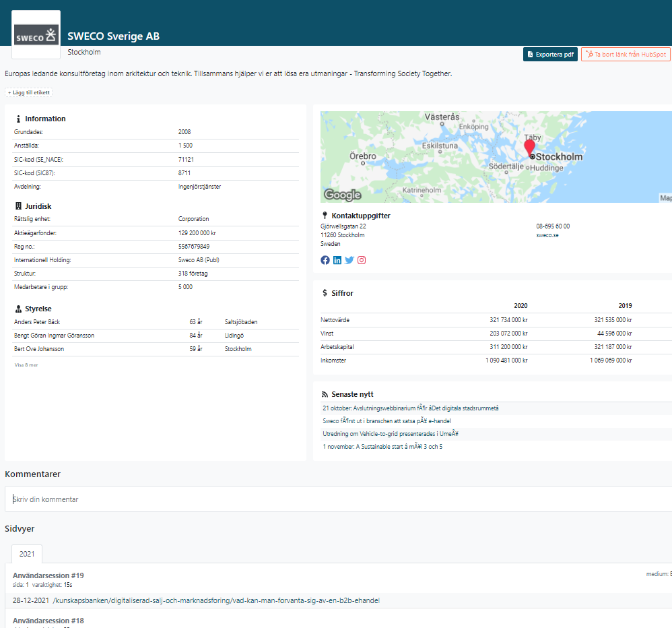Screen dimensions: 672x628
Task: Export company profile as pdf
Action: [x=550, y=55]
